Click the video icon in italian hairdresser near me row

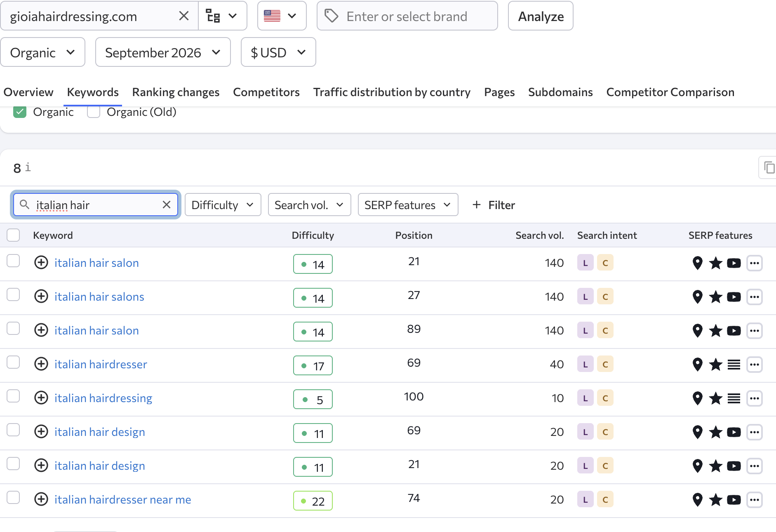click(x=734, y=500)
